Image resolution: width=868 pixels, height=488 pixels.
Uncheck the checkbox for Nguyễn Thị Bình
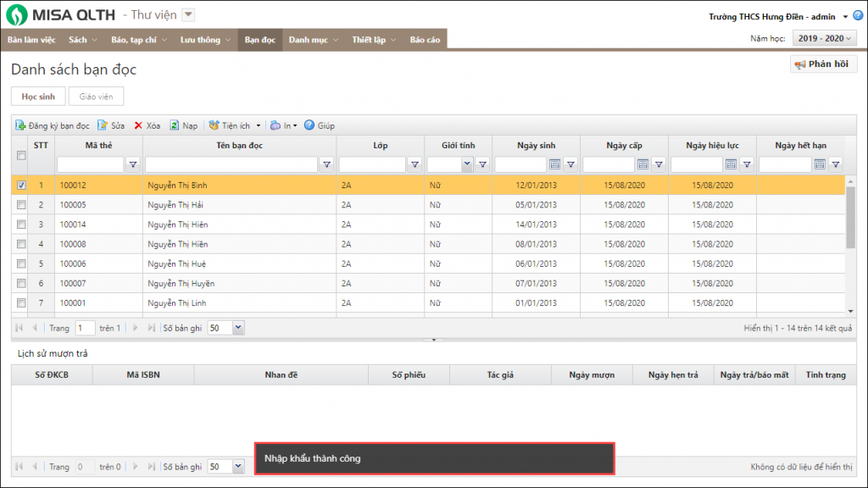[x=21, y=185]
